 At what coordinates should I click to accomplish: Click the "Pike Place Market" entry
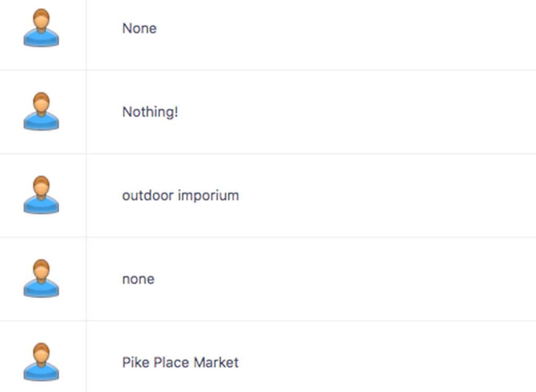[x=180, y=362]
